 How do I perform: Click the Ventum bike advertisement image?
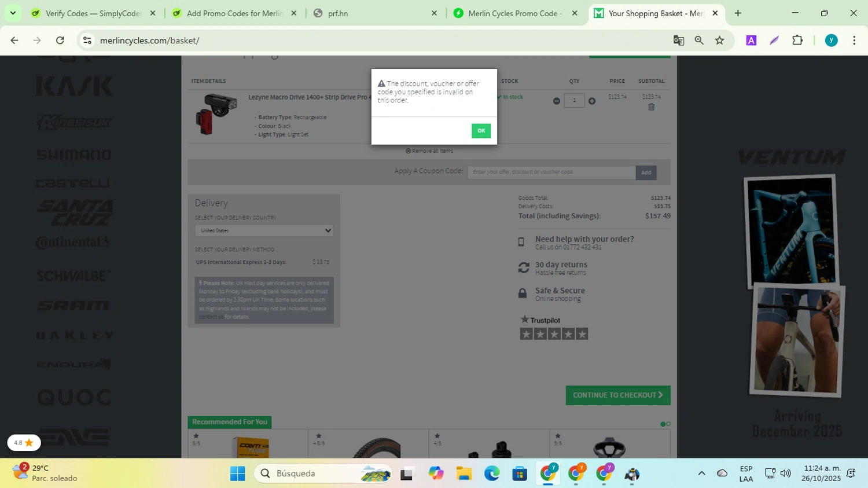[793, 287]
